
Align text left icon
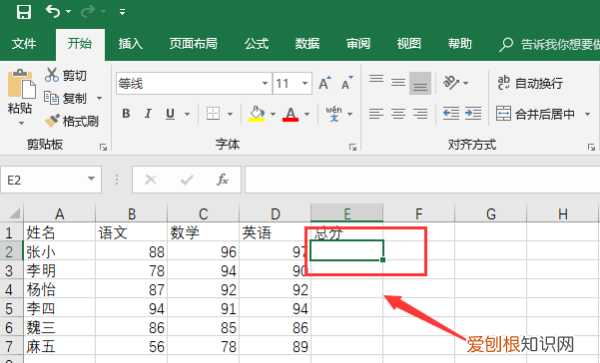pyautogui.click(x=376, y=114)
